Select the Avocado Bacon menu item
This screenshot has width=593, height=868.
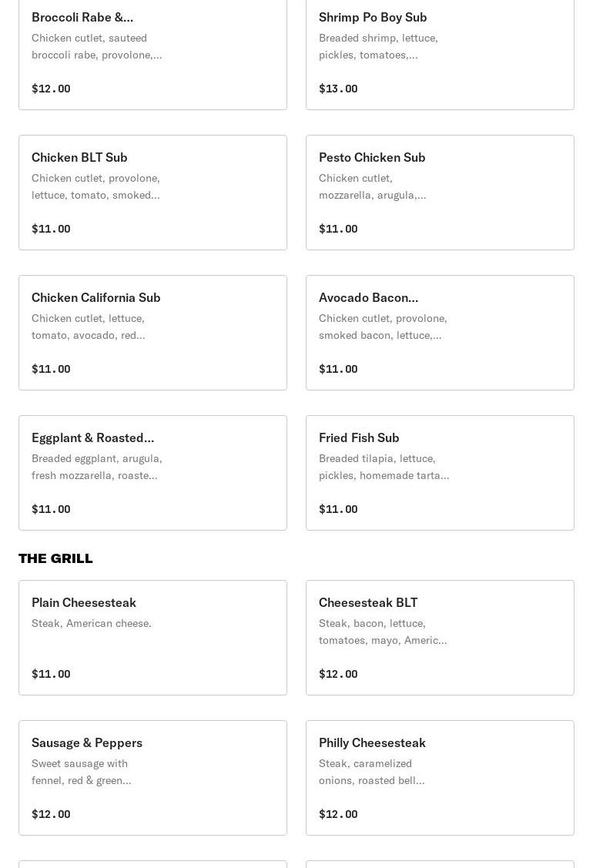tap(440, 333)
